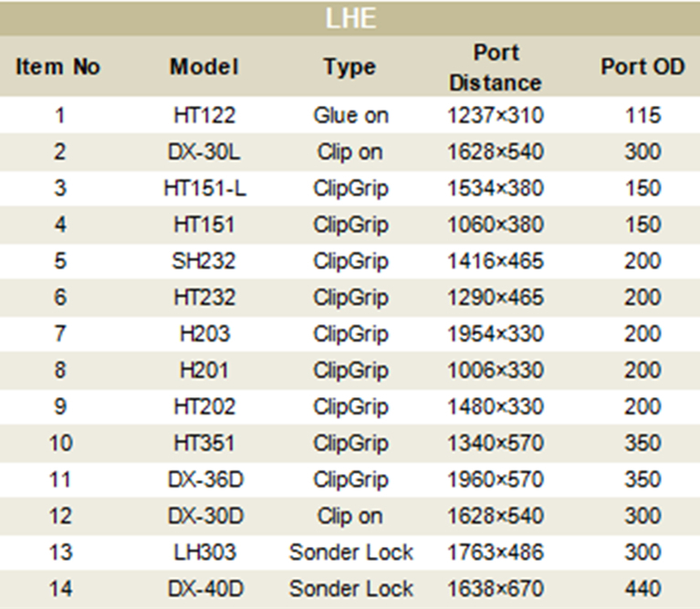Click the Port OD column header
Image resolution: width=700 pixels, height=609 pixels.
pyautogui.click(x=643, y=67)
